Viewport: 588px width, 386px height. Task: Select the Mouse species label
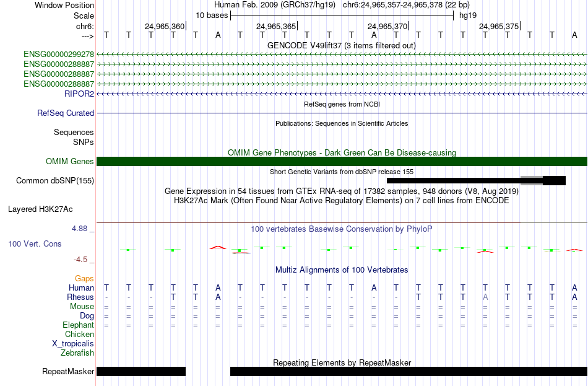pos(82,307)
